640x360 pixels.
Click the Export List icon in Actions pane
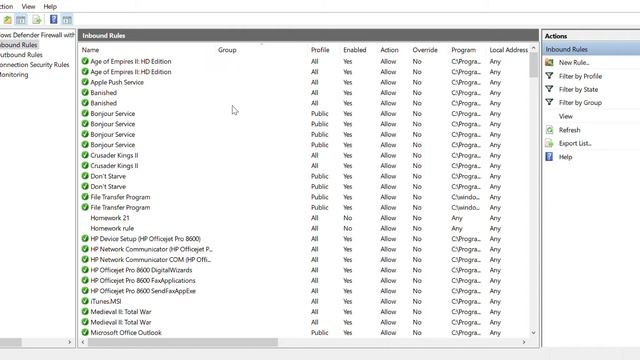[549, 143]
